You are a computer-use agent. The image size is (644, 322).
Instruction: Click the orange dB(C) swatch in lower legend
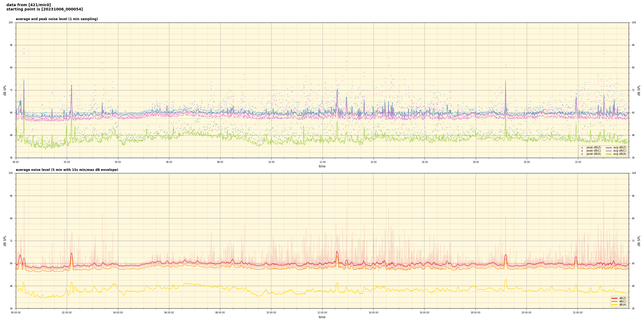614,301
